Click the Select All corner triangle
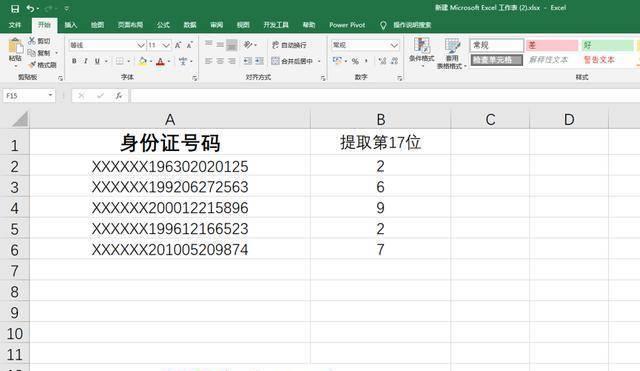The width and height of the screenshot is (640, 371). pos(20,119)
